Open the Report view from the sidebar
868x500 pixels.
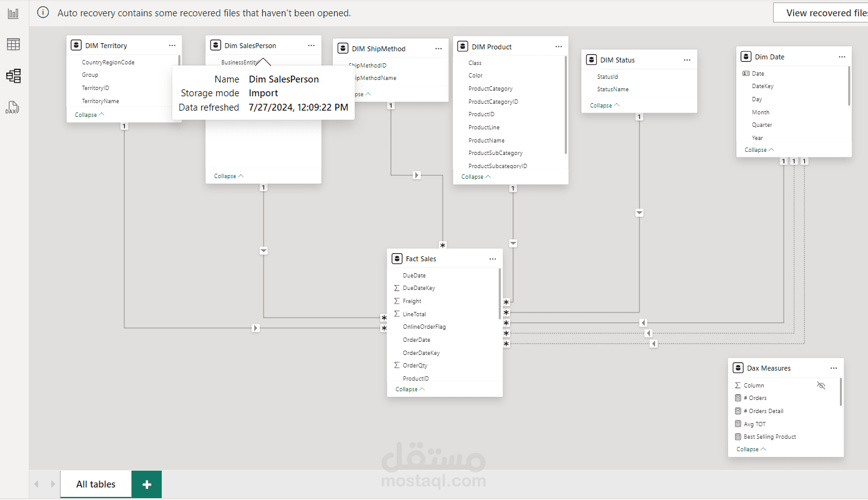(x=13, y=13)
